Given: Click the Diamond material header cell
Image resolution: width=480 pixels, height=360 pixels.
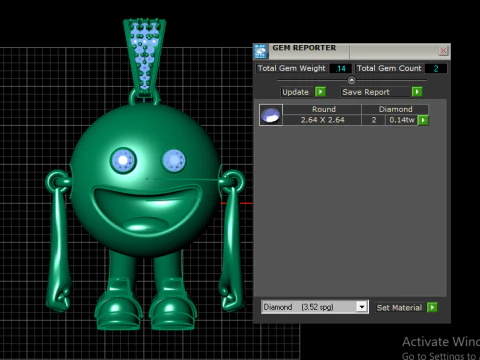Looking at the screenshot, I should [395, 109].
